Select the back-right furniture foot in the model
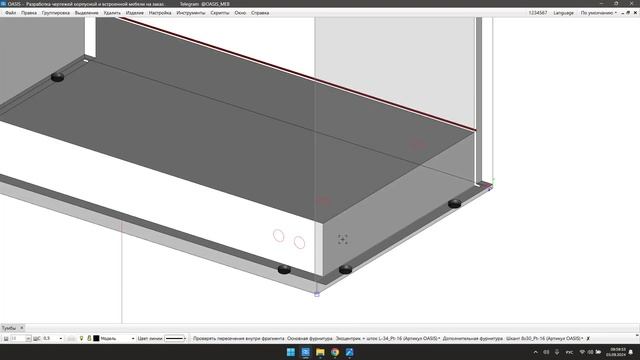 (x=454, y=203)
